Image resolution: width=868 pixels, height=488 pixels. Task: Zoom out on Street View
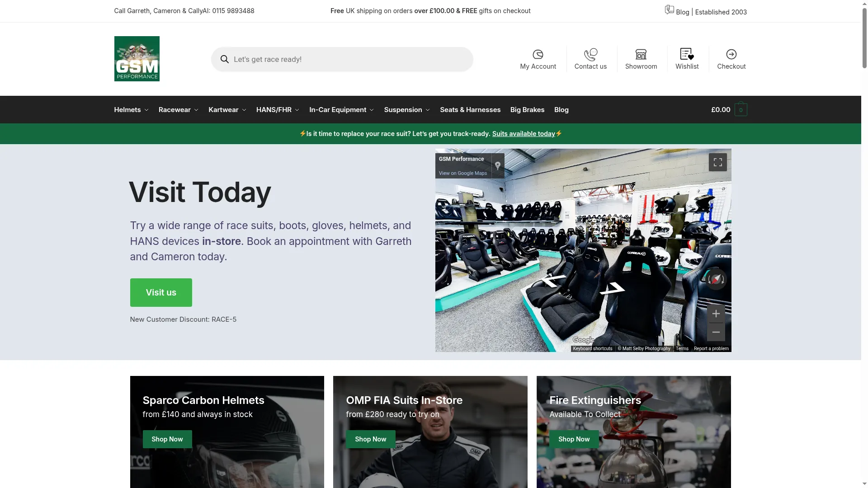click(716, 332)
